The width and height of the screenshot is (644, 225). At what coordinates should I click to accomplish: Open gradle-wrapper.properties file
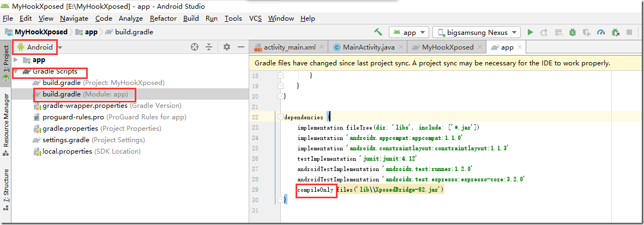(107, 106)
